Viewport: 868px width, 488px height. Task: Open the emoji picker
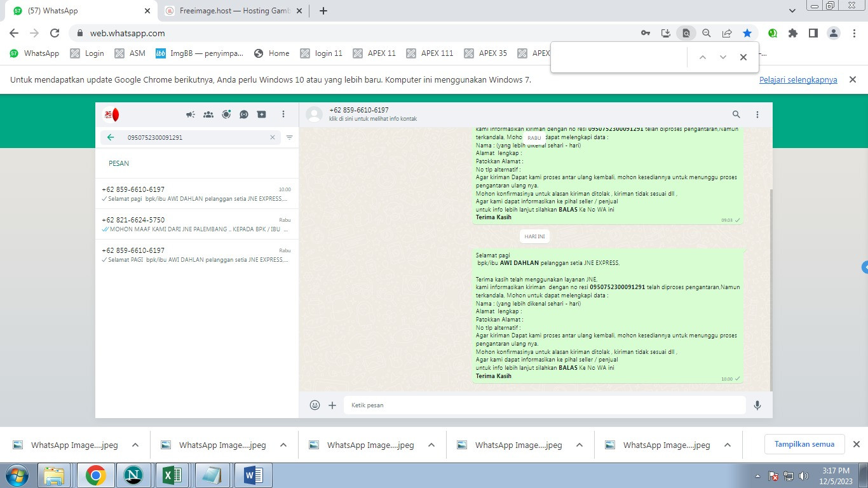pos(315,405)
